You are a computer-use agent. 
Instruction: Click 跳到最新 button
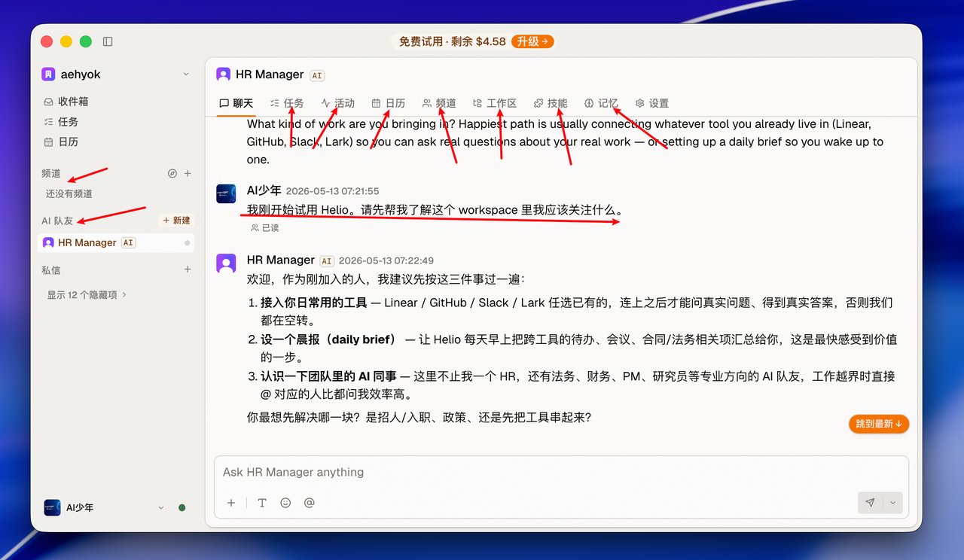(879, 424)
